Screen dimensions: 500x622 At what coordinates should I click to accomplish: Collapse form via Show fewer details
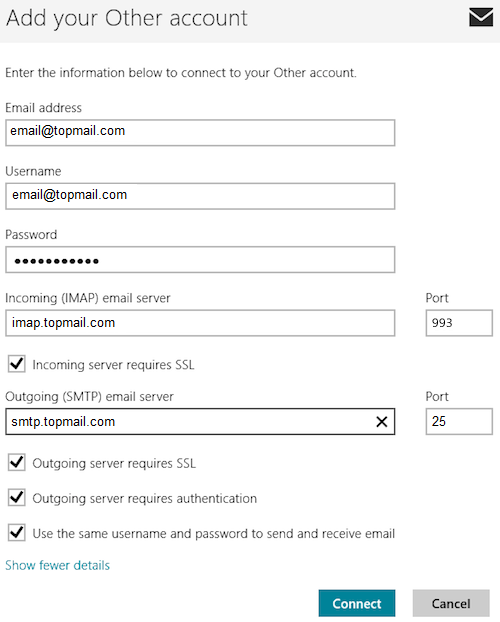pyautogui.click(x=58, y=565)
